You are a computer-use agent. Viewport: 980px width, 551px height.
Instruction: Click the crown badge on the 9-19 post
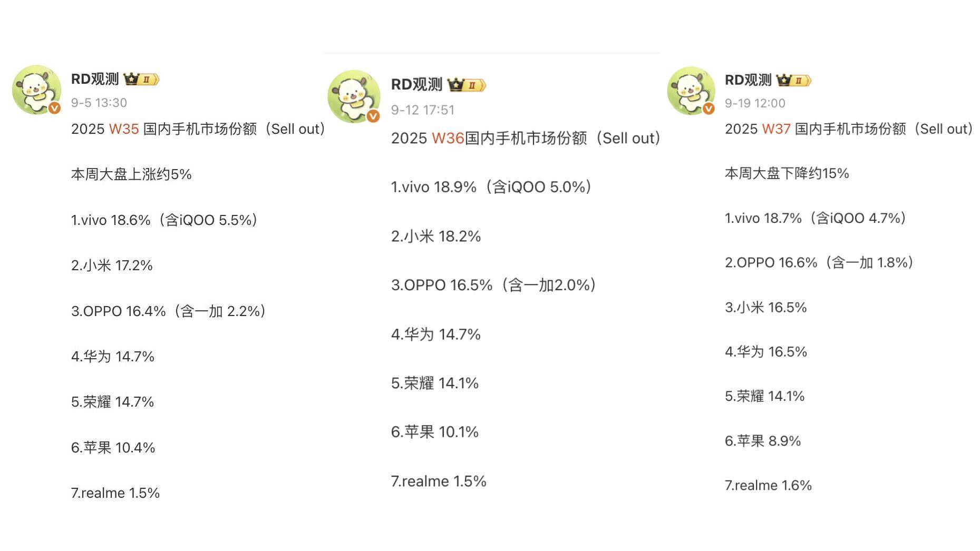pyautogui.click(x=793, y=80)
